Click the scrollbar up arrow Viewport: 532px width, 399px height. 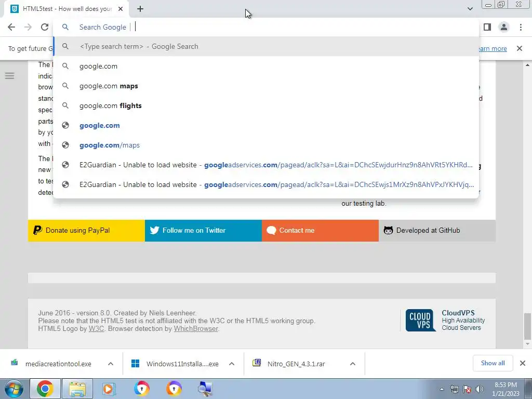pyautogui.click(x=527, y=65)
